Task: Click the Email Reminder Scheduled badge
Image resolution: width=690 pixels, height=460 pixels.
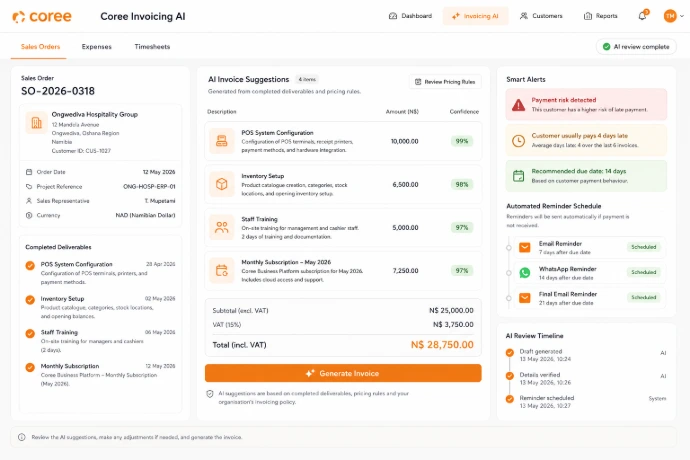Action: (643, 247)
